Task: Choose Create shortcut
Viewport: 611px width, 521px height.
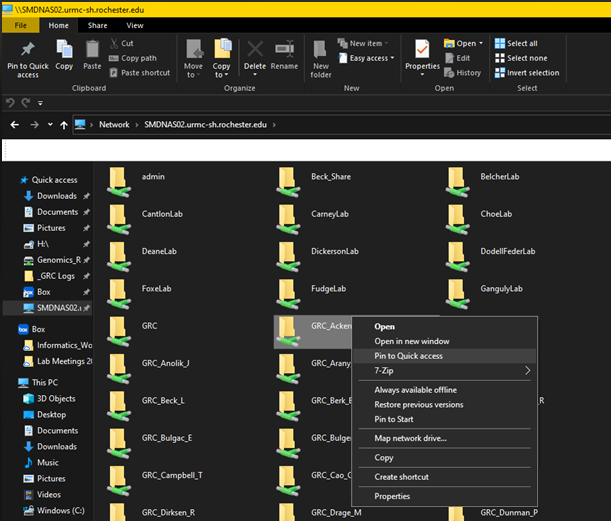Action: (x=444, y=477)
